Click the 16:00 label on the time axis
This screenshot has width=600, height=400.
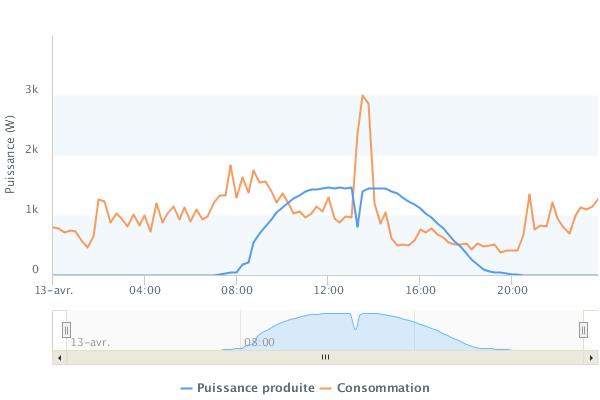coord(420,291)
